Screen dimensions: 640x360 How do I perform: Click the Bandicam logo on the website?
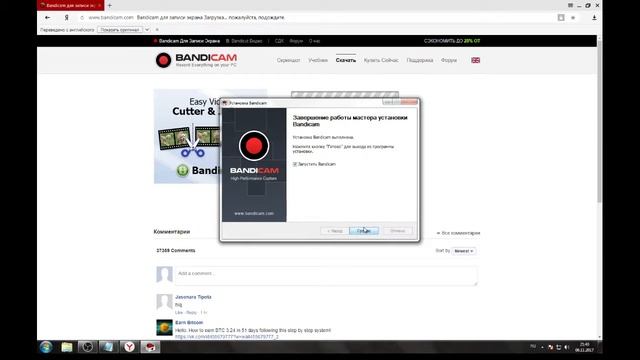[196, 60]
